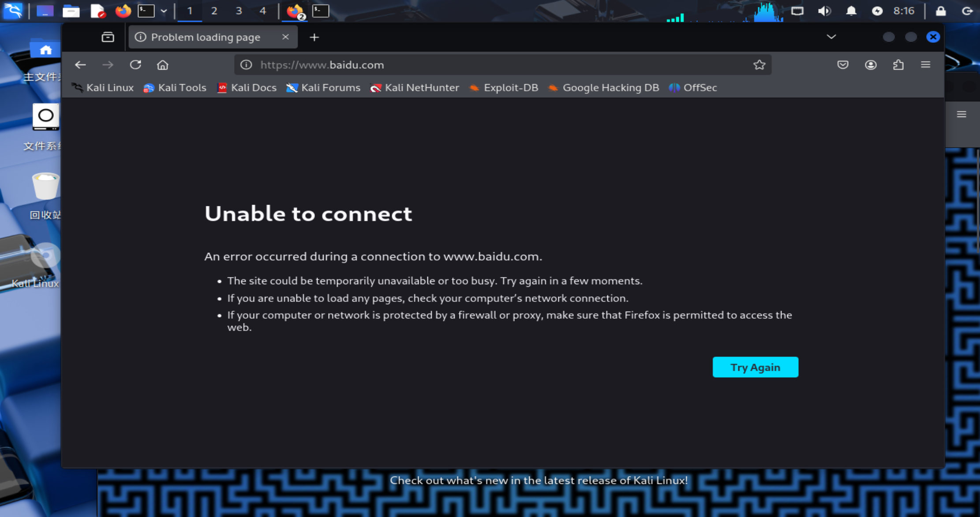Switch to workspace 3

[239, 11]
